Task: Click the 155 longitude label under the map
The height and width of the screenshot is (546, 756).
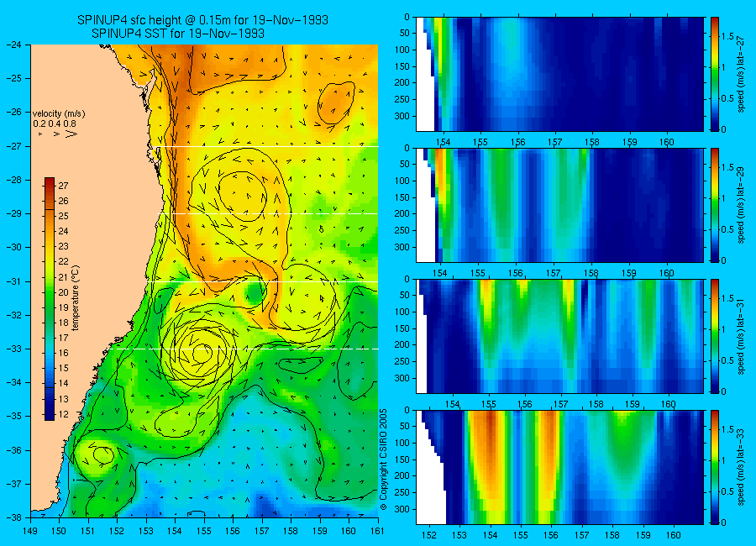Action: (x=204, y=531)
